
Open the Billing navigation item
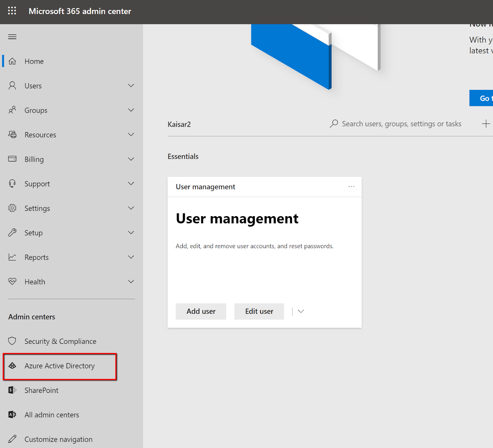point(71,159)
